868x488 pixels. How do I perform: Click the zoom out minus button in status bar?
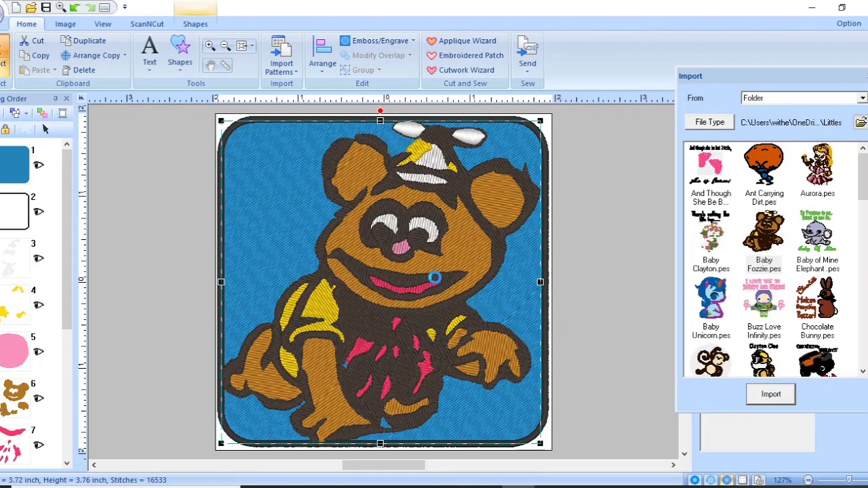(x=808, y=480)
